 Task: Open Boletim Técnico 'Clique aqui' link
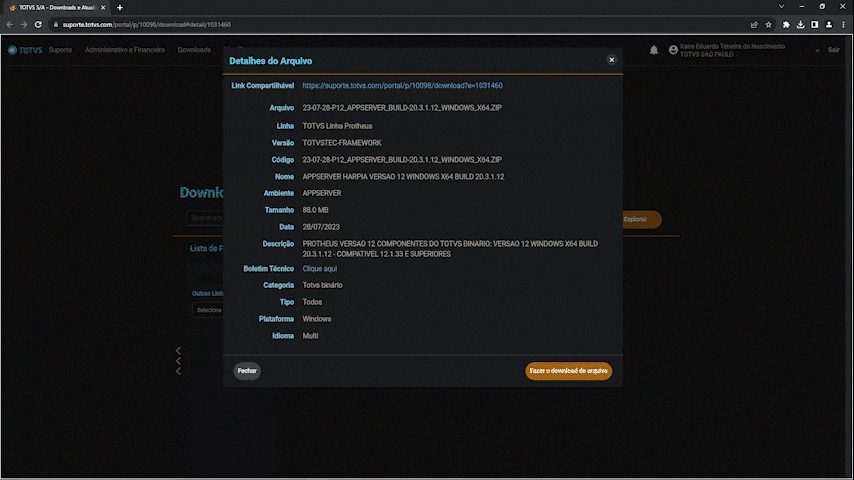click(x=319, y=269)
